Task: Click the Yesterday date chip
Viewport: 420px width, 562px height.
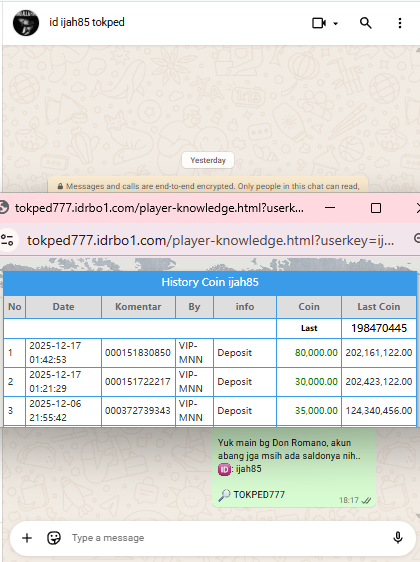Action: pyautogui.click(x=208, y=160)
